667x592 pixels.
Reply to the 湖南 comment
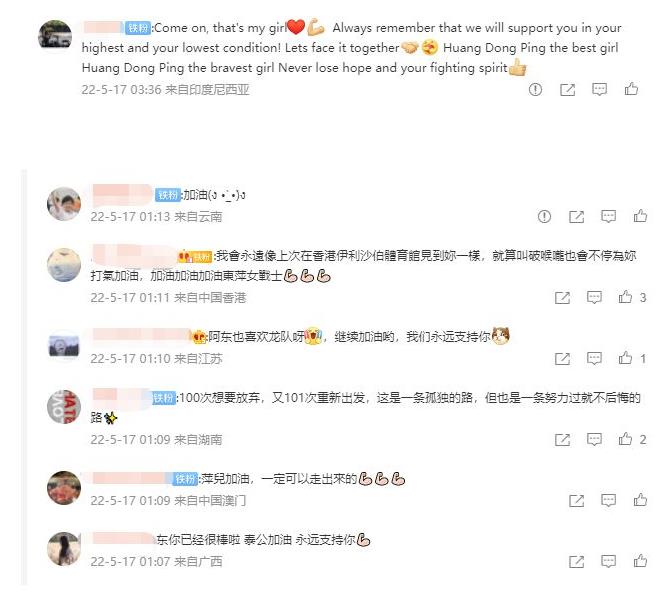pyautogui.click(x=594, y=439)
